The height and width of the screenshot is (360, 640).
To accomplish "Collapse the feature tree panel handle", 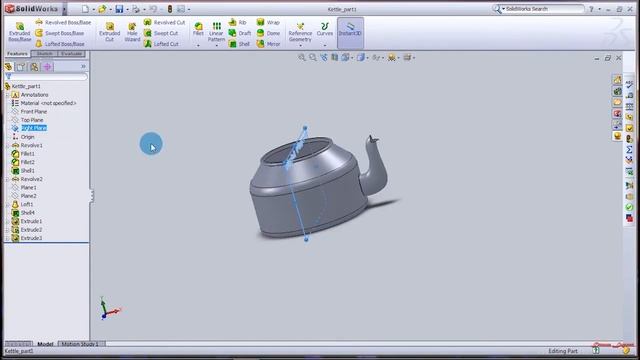I will [x=92, y=196].
